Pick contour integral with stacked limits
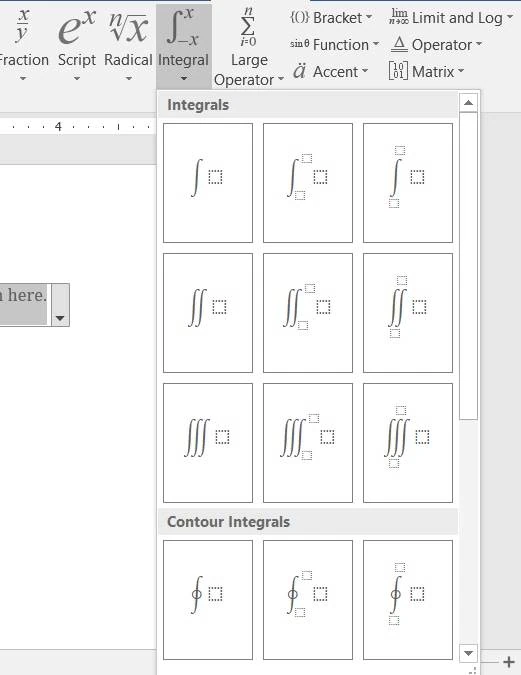The image size is (521, 675). point(408,600)
